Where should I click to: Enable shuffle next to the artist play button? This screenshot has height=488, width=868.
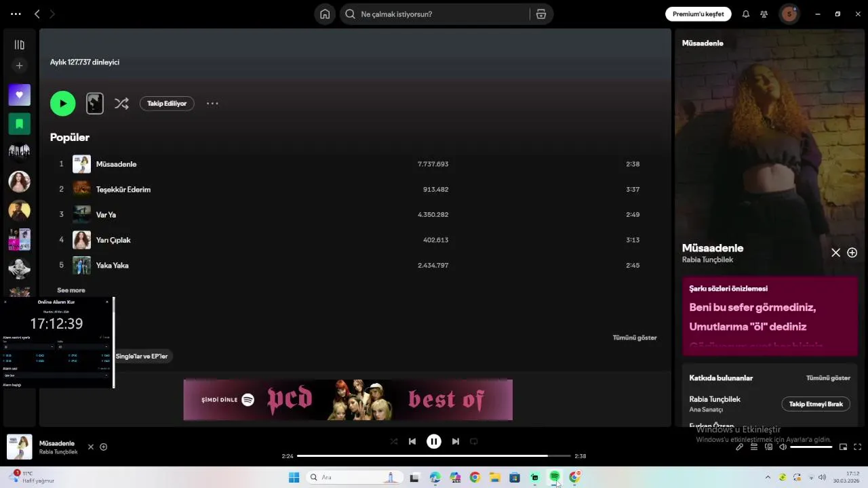[x=121, y=104]
